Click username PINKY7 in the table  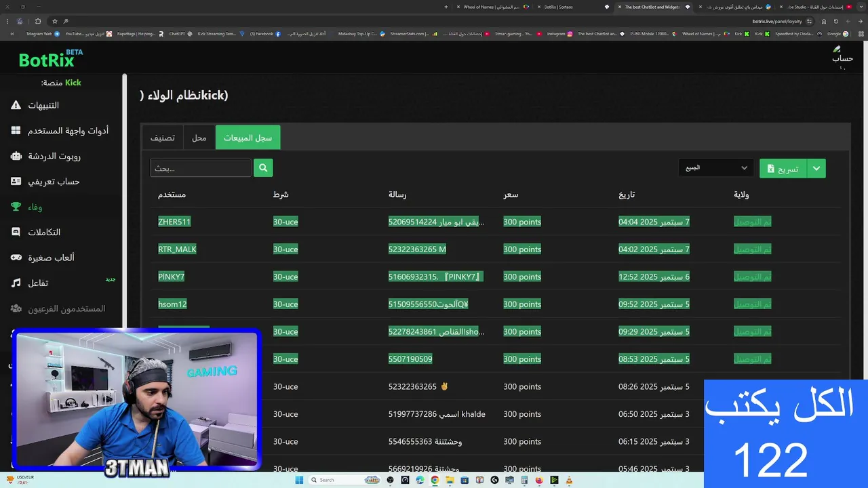(x=171, y=277)
